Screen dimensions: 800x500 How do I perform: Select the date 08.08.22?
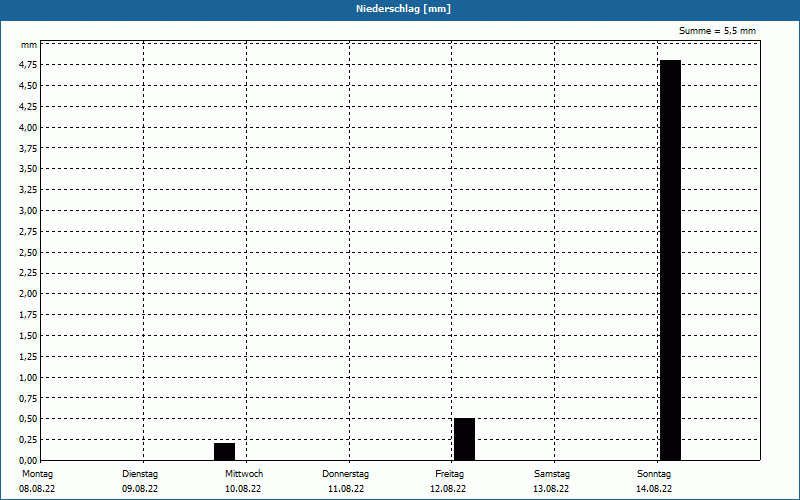click(37, 489)
